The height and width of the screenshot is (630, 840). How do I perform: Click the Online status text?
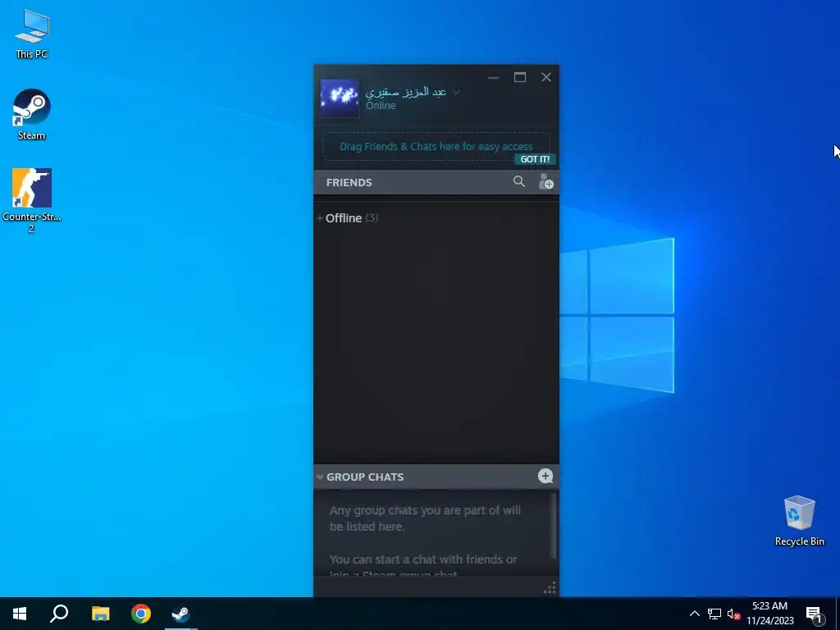coord(381,106)
